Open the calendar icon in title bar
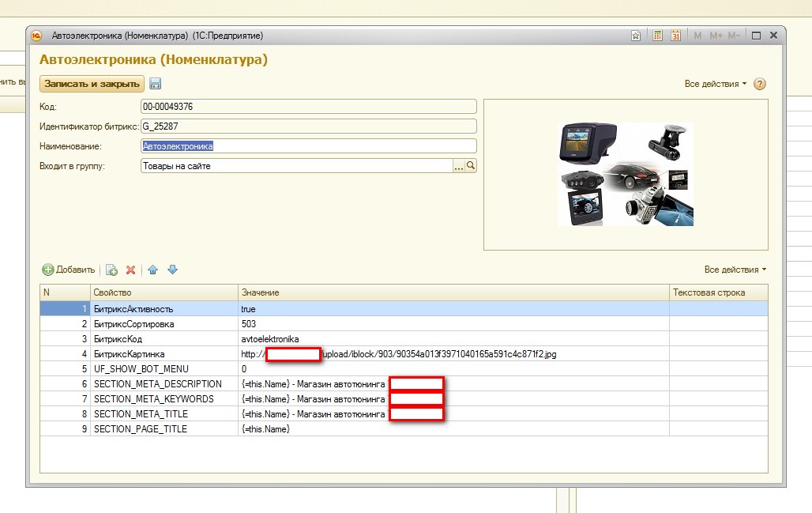Screen dimensions: 812x513 675,36
